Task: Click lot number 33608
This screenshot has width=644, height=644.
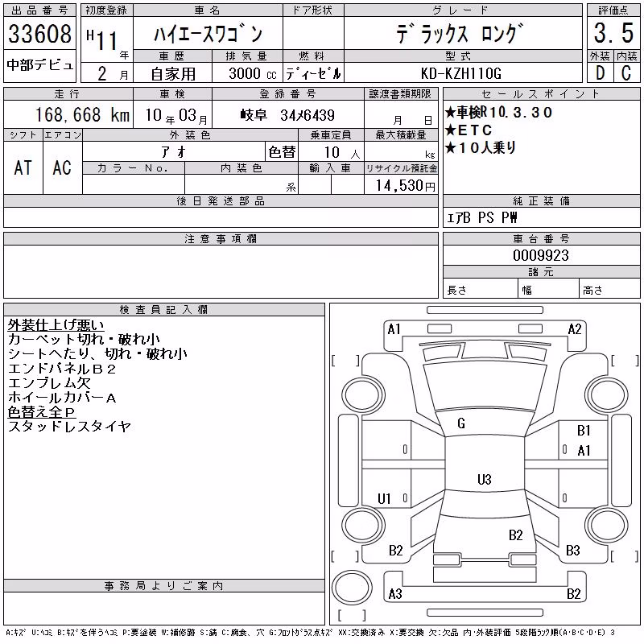Action: (x=39, y=34)
